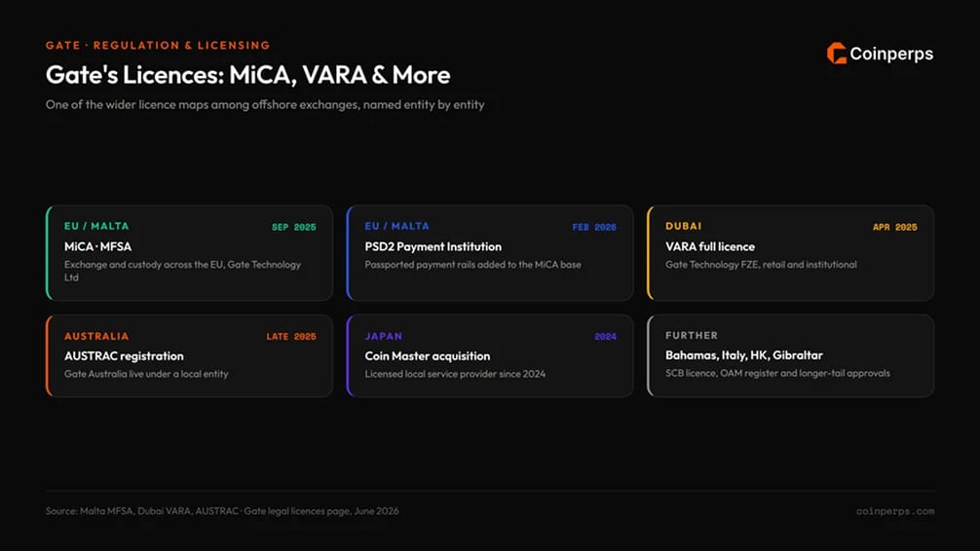The height and width of the screenshot is (551, 980).
Task: Click 'Gate Australia live under a local entity'
Action: 146,374
